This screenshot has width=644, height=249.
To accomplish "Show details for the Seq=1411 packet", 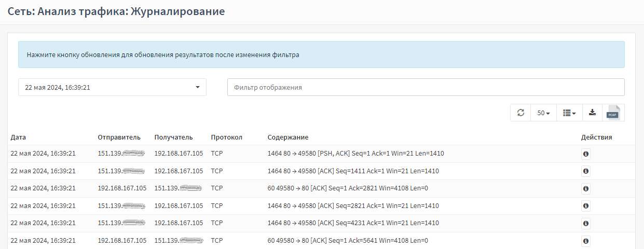I will tap(585, 171).
